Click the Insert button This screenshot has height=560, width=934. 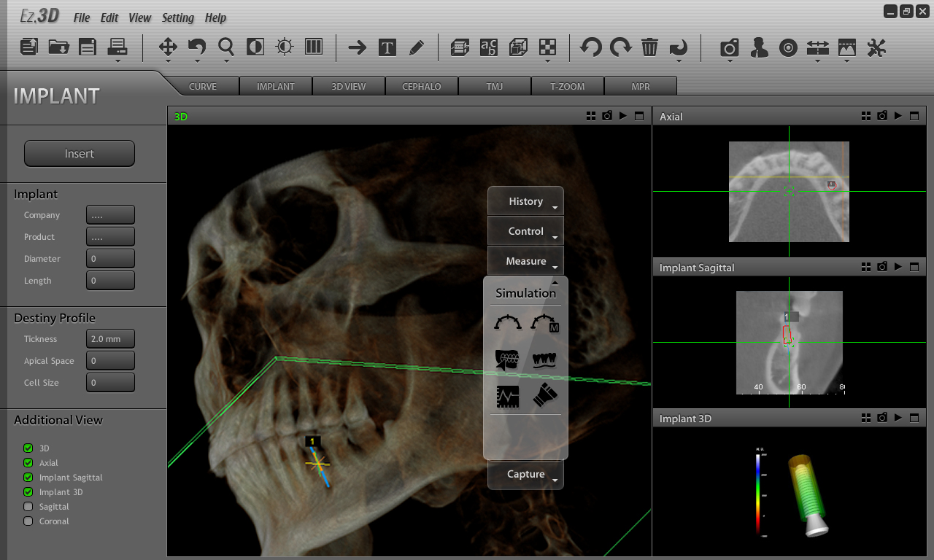pyautogui.click(x=80, y=154)
